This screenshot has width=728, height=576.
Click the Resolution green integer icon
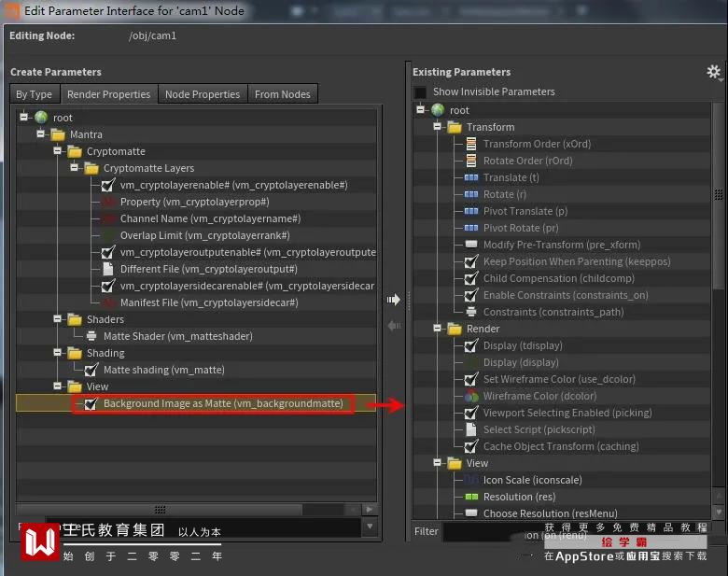click(x=471, y=497)
